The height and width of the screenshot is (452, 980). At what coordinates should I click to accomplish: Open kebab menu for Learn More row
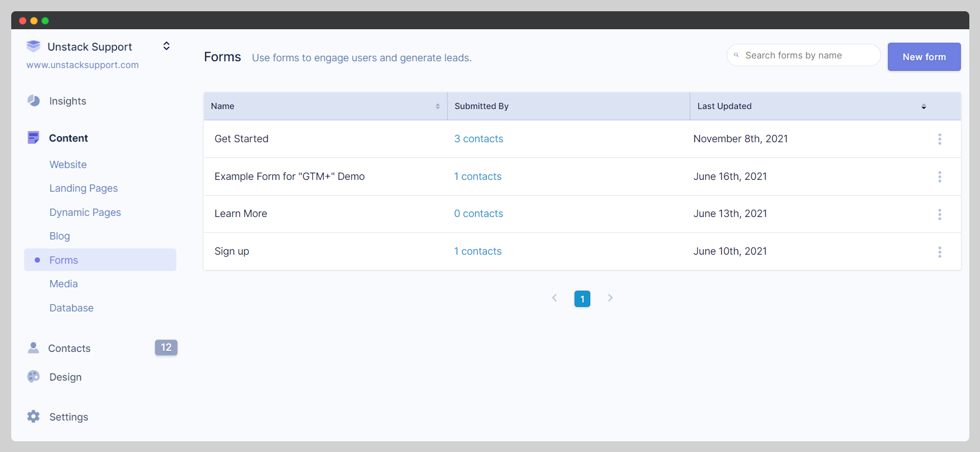pos(939,214)
